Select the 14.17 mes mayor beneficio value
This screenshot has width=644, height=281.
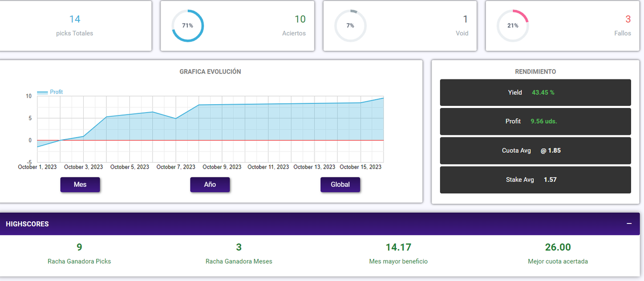click(x=398, y=247)
